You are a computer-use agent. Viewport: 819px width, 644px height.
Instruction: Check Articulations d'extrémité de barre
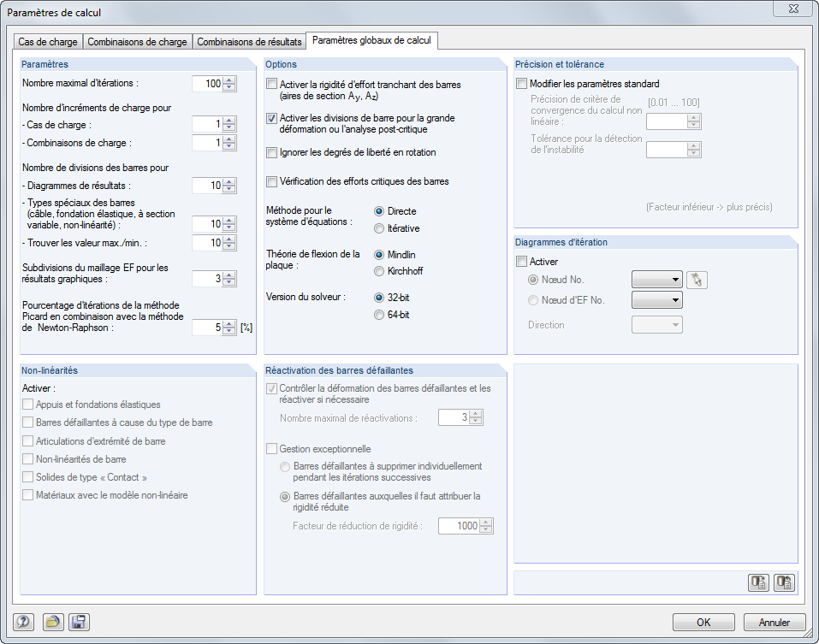pos(27,441)
